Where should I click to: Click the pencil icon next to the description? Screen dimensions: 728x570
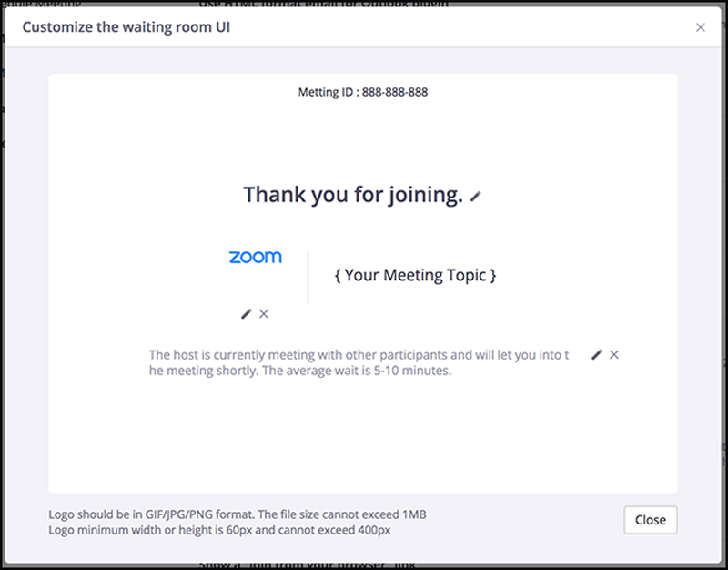click(596, 354)
